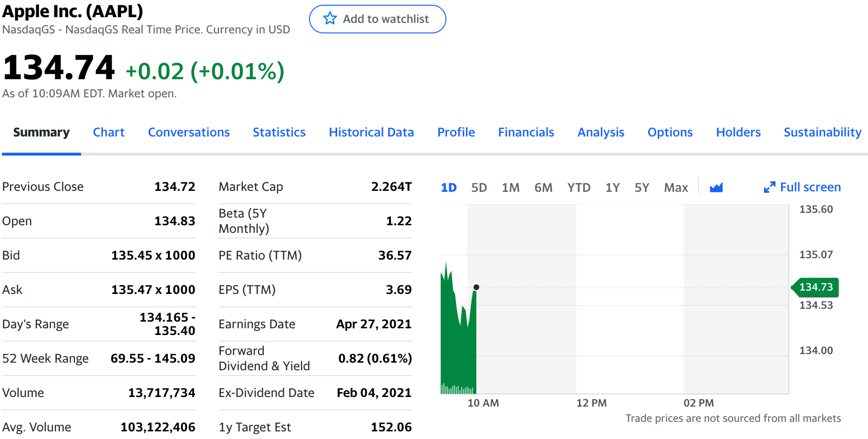This screenshot has height=439, width=868.
Task: View the Historical Data tab
Action: (x=372, y=132)
